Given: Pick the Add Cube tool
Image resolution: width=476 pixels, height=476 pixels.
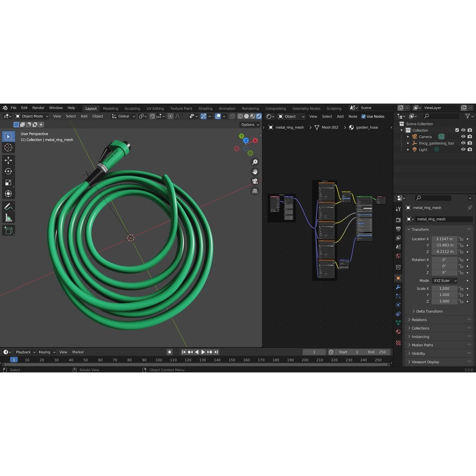Looking at the screenshot, I should 8,231.
